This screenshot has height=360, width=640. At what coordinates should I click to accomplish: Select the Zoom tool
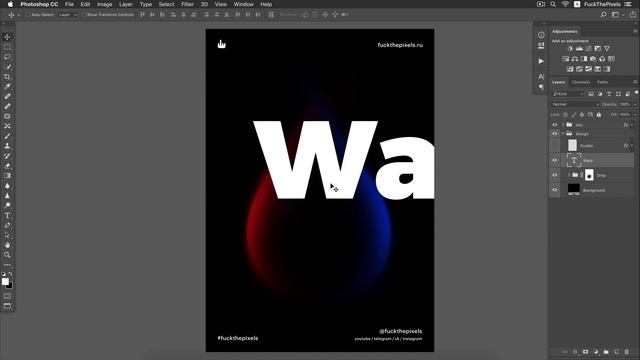tap(7, 255)
